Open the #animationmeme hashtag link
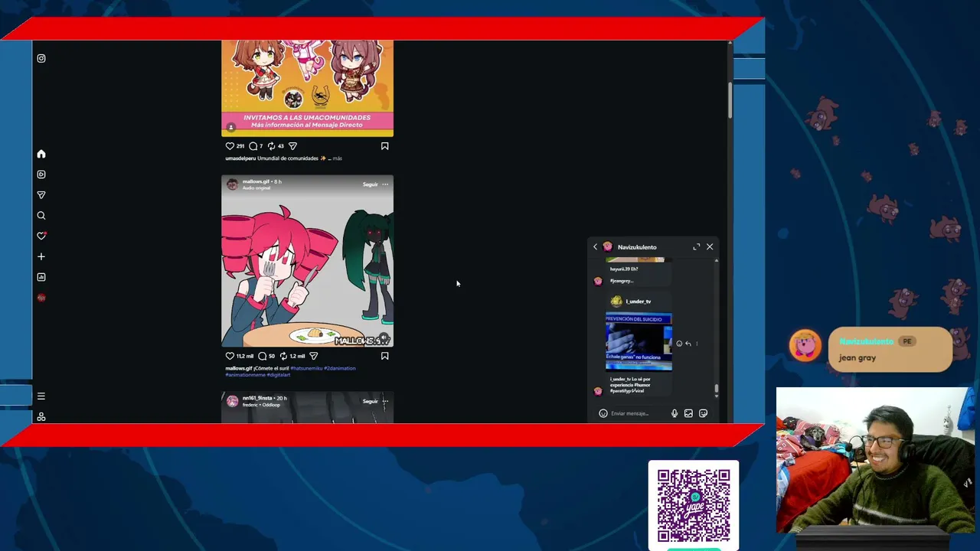The image size is (980, 551). 245,375
